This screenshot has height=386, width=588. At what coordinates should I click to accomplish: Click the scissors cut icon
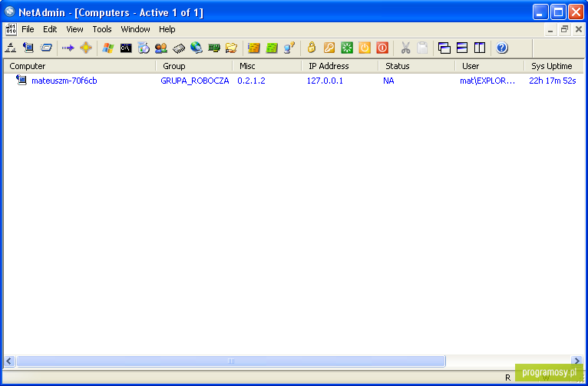[x=405, y=48]
